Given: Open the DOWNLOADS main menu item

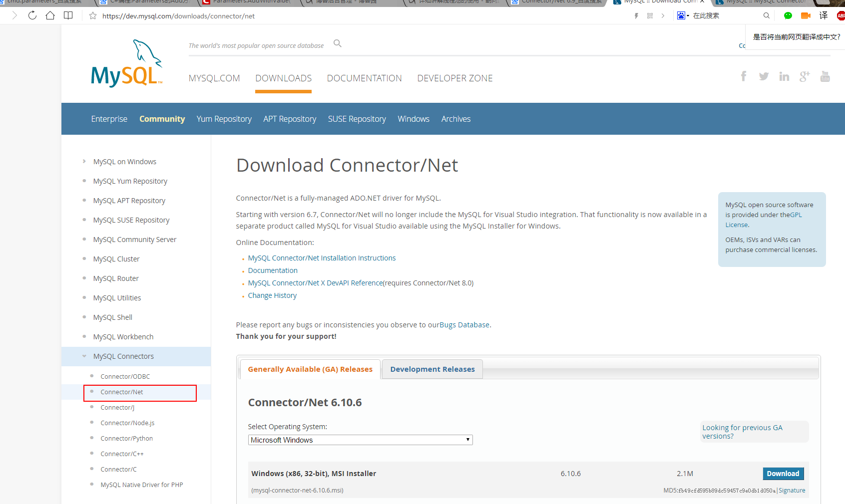Looking at the screenshot, I should (283, 78).
